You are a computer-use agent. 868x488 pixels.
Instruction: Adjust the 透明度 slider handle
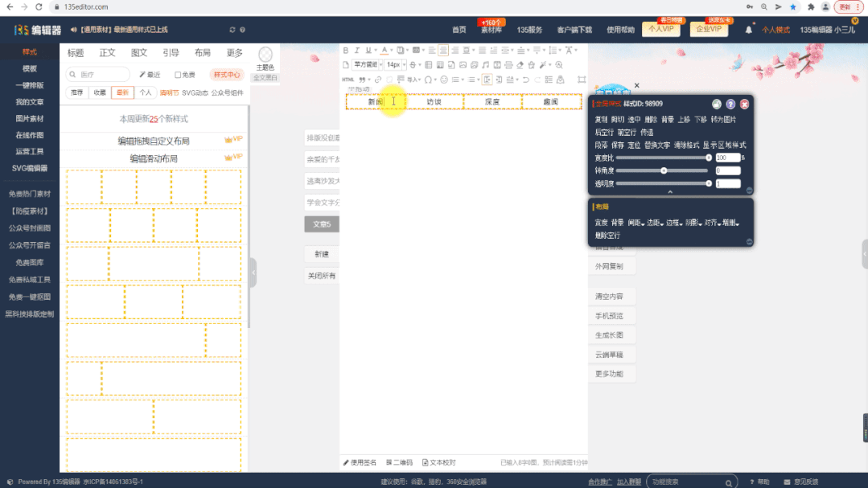coord(709,183)
